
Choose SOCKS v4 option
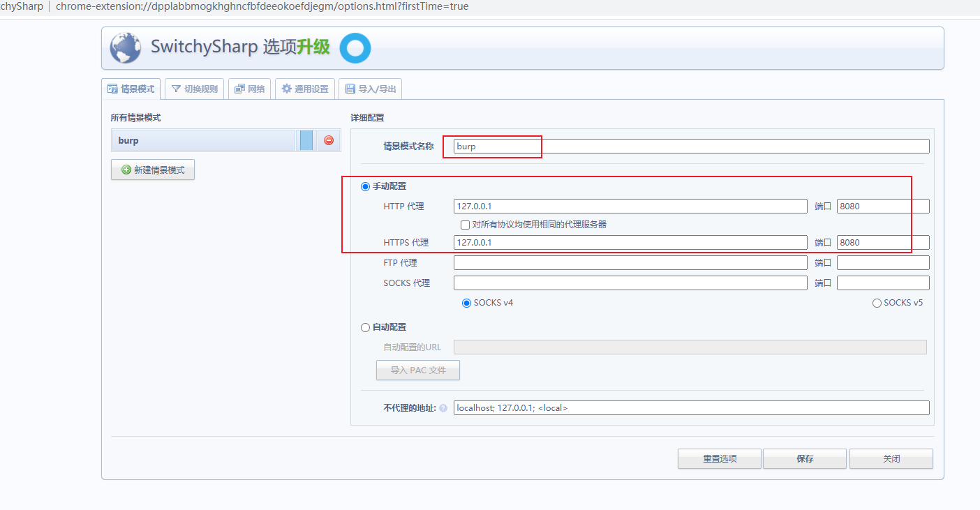point(467,303)
